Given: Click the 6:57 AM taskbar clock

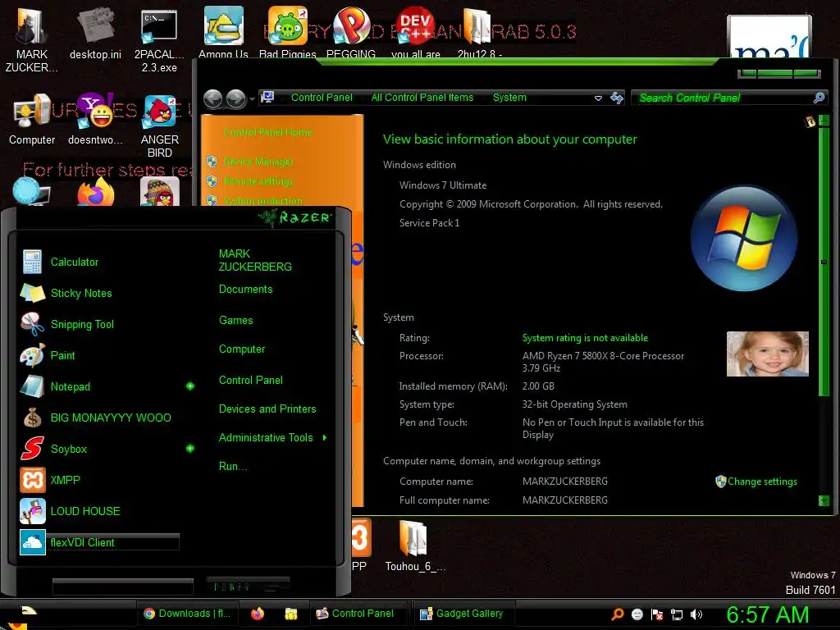Looking at the screenshot, I should [767, 615].
